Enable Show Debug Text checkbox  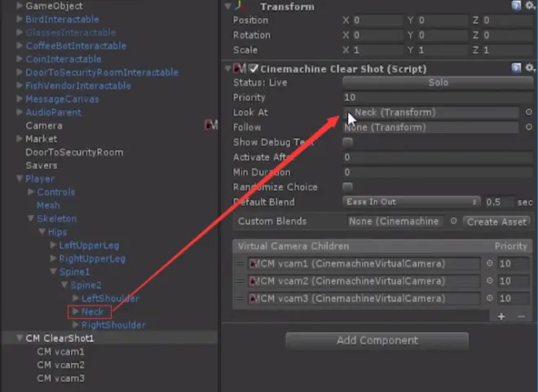[x=347, y=142]
